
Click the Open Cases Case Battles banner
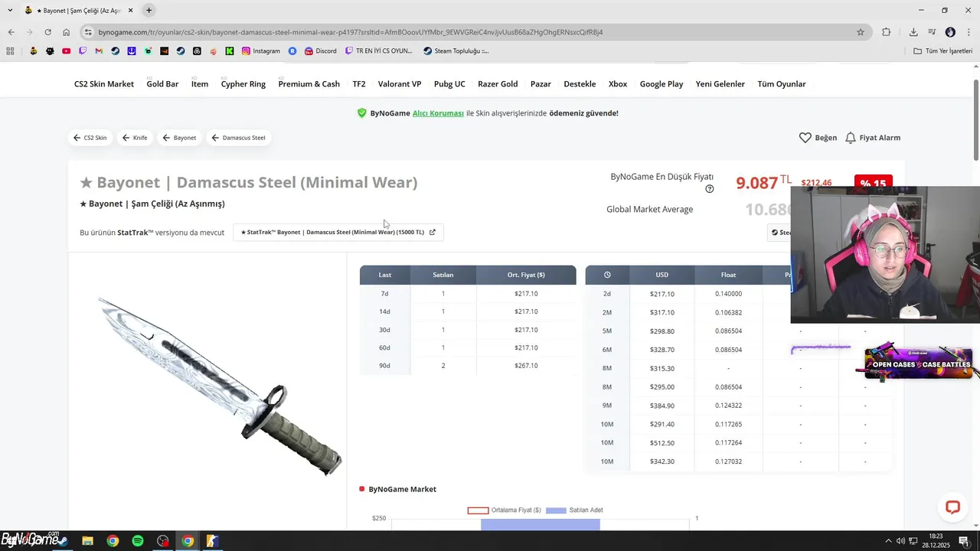[x=918, y=364]
